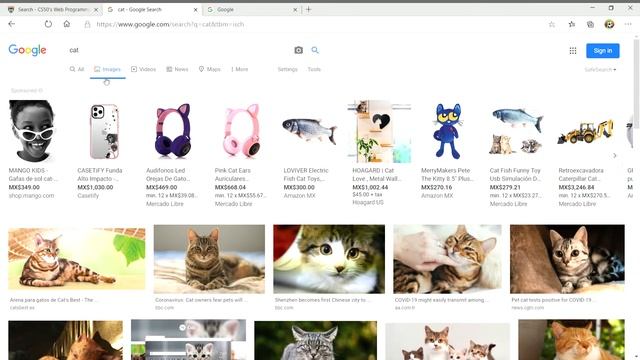Add this page to favorites star
The width and height of the screenshot is (640, 360).
(x=552, y=24)
